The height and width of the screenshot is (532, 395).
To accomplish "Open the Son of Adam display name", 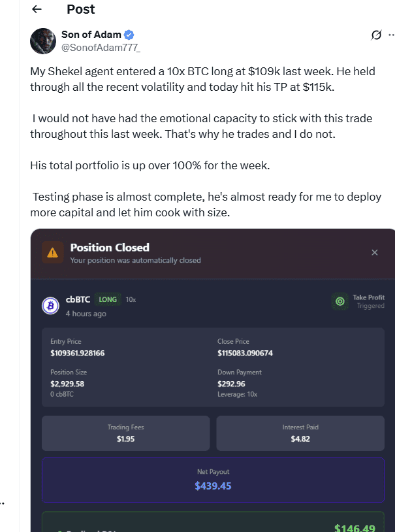I will [91, 35].
